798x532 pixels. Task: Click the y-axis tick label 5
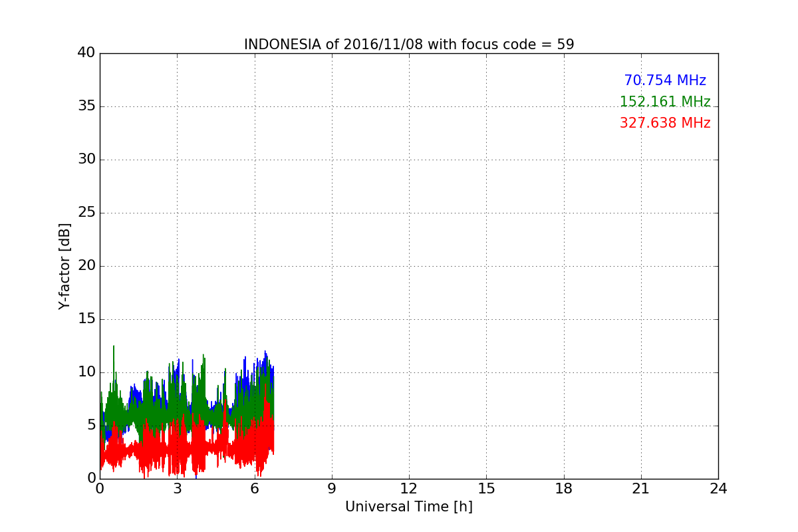click(91, 426)
